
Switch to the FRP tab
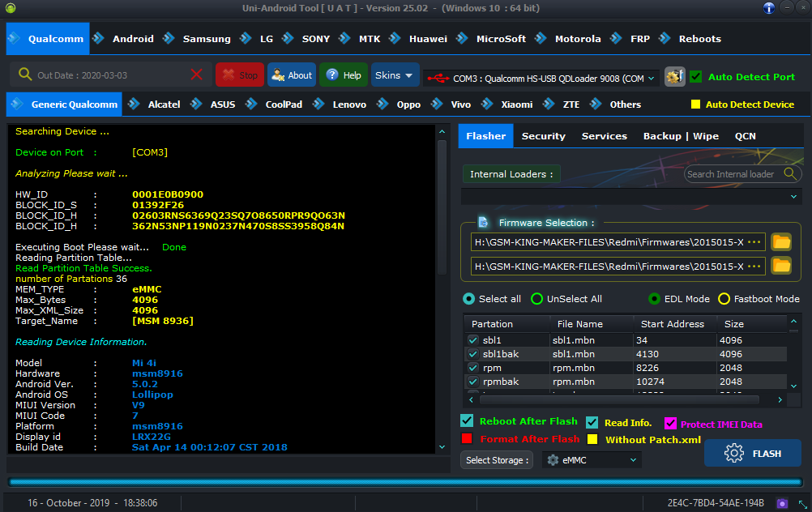point(640,39)
